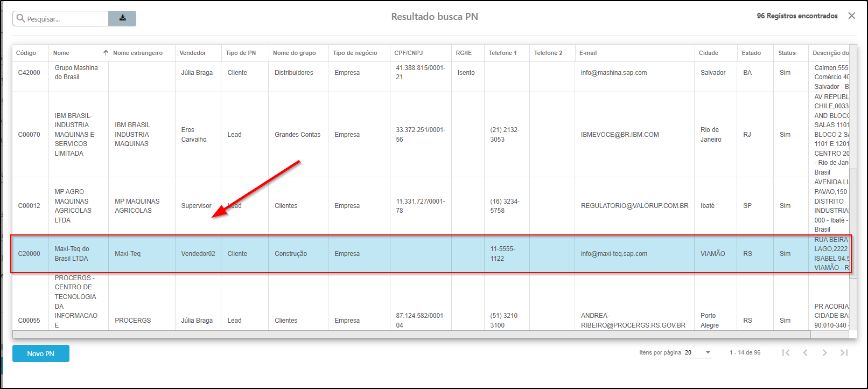Image resolution: width=868 pixels, height=389 pixels.
Task: Open the items per page dropdown
Action: (698, 352)
